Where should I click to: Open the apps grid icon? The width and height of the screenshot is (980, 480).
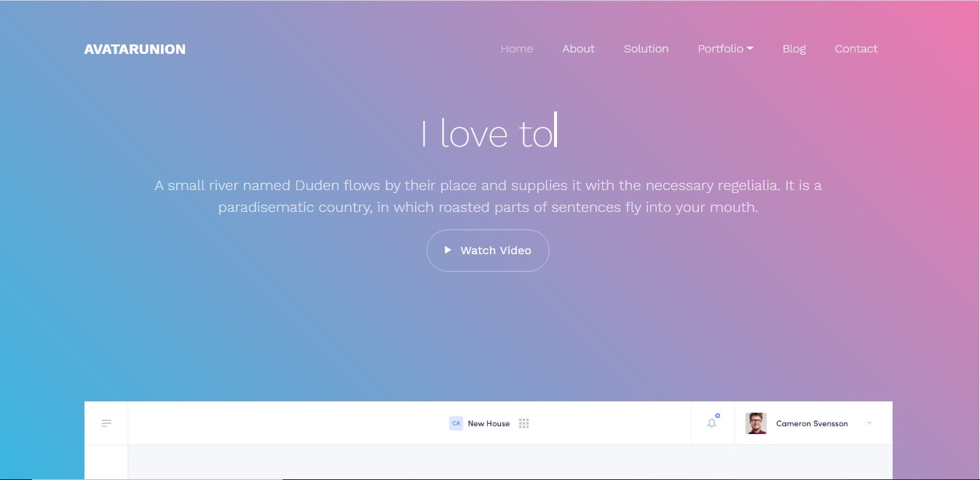[x=523, y=423]
